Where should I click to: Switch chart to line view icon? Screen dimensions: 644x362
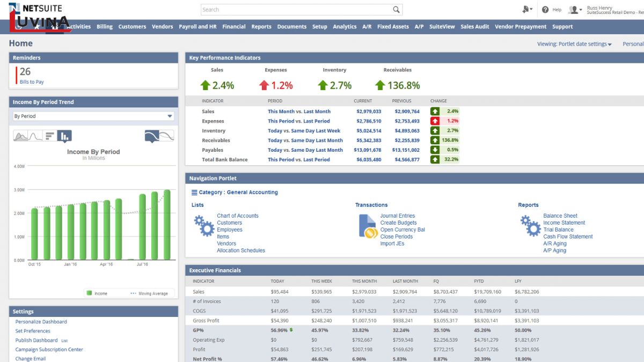tap(35, 136)
